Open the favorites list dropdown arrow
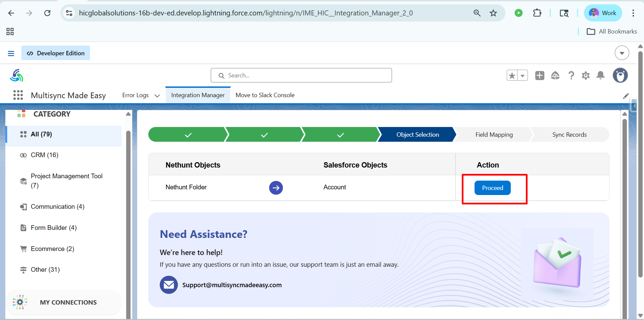The height and width of the screenshot is (320, 644). (x=523, y=75)
